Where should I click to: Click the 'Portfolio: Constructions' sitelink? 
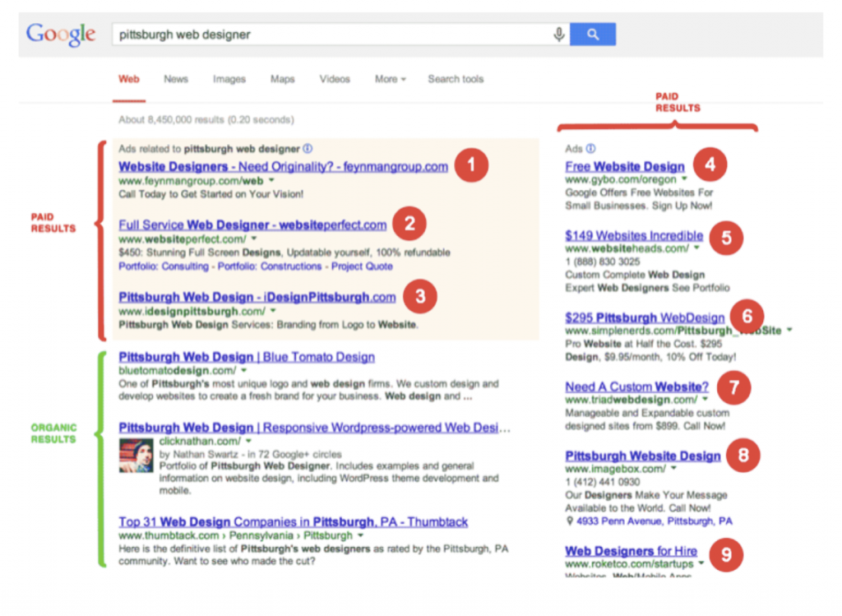(x=270, y=266)
